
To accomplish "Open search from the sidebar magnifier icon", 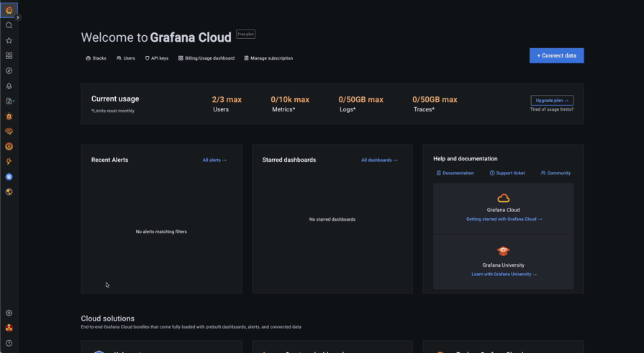I will (9, 26).
